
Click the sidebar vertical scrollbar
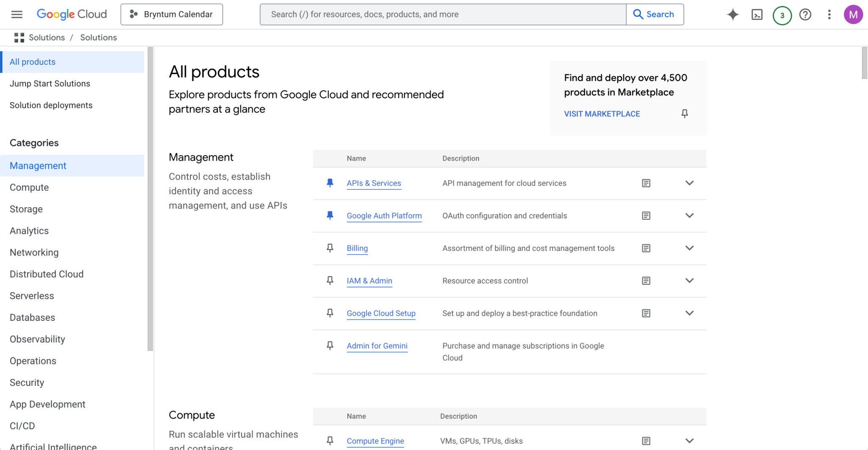tap(150, 199)
